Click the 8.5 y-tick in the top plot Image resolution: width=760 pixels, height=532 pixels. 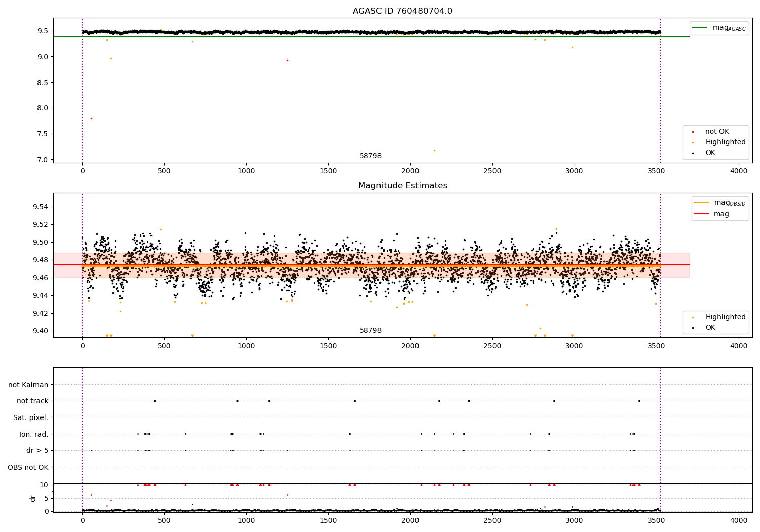43,83
